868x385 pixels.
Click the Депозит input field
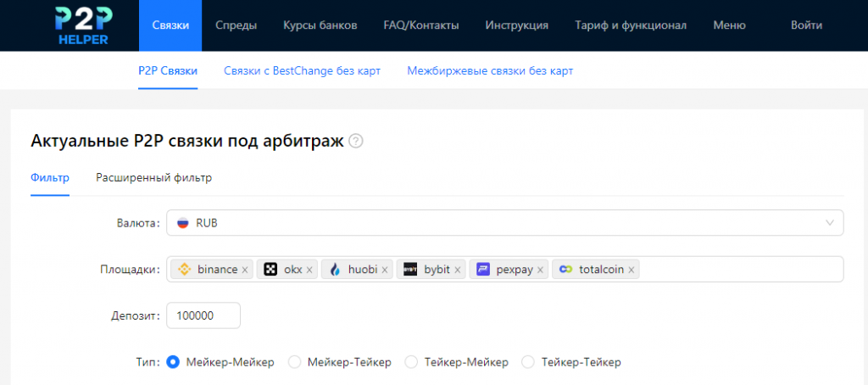coord(203,315)
